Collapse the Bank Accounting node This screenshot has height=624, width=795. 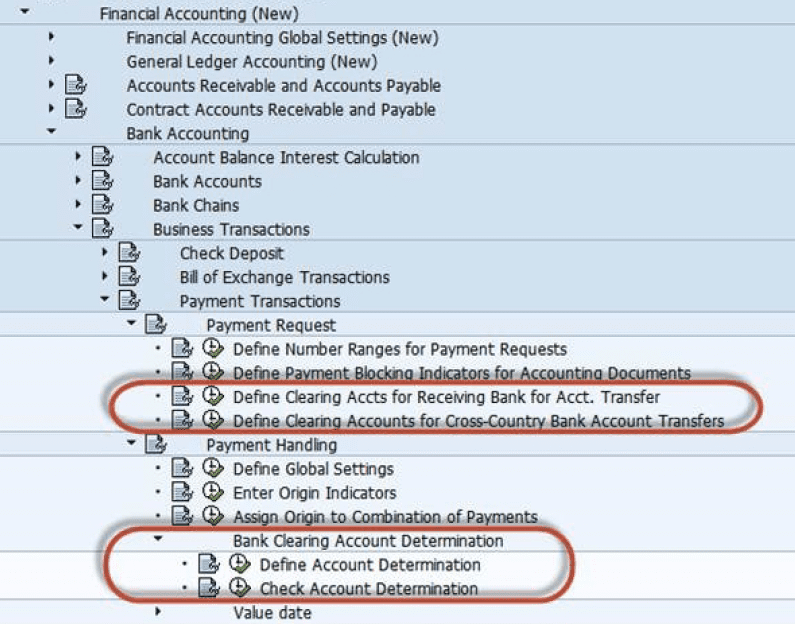(51, 133)
